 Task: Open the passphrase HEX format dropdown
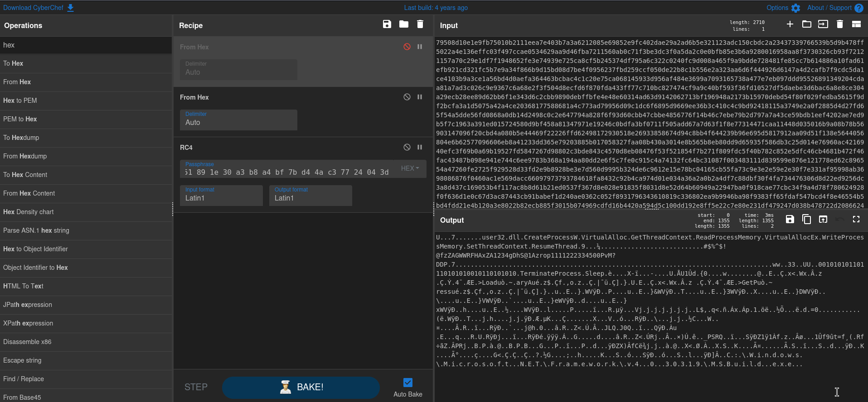coord(410,168)
